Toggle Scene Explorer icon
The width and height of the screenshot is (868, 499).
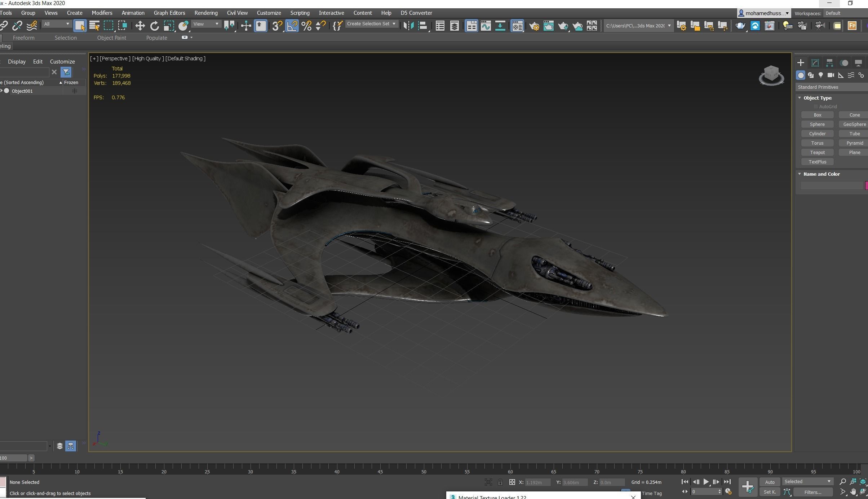440,26
